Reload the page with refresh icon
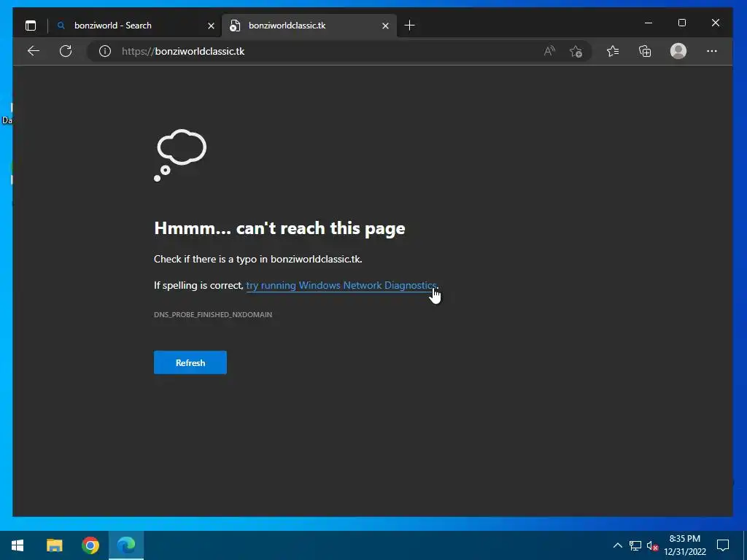Screen dimensions: 747x560 (x=66, y=51)
